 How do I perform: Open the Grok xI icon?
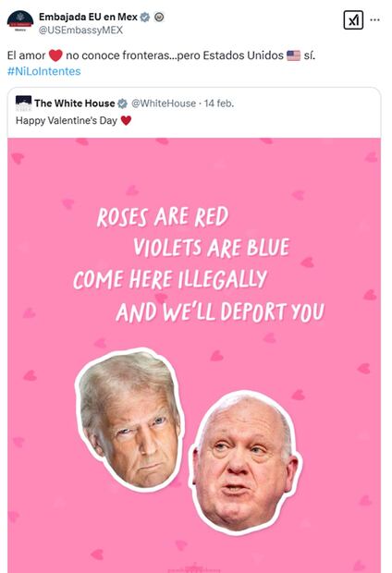pos(353,20)
